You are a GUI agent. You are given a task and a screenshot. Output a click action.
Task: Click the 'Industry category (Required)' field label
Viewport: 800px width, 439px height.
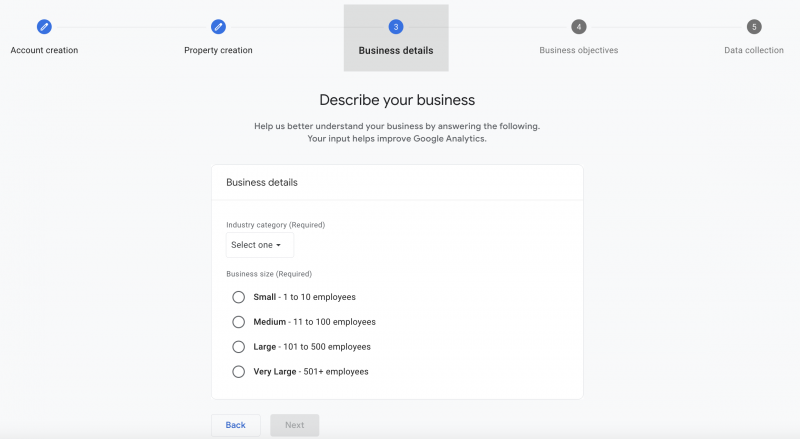click(275, 225)
